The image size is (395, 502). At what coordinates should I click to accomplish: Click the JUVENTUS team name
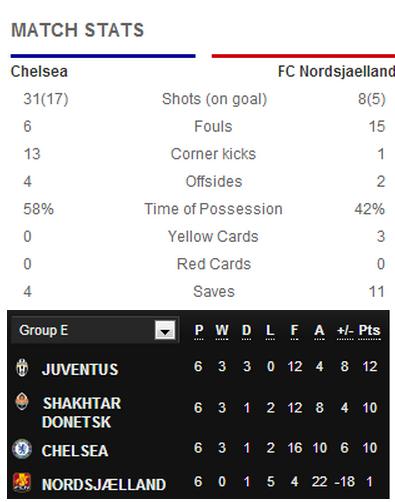pos(80,369)
